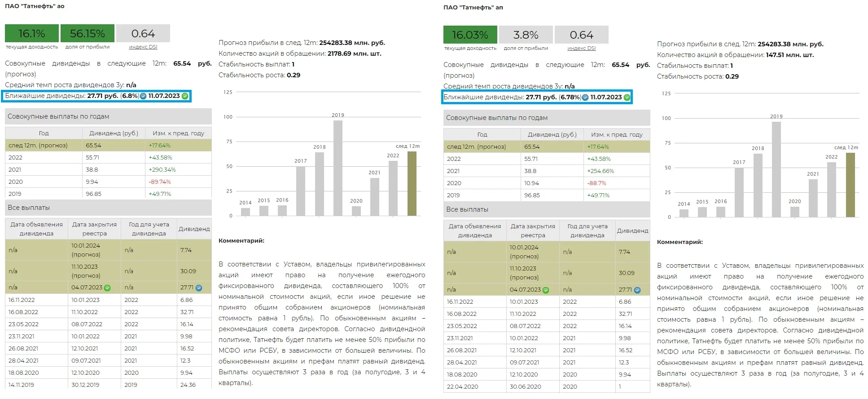Click blue verified badge beside 6.8% yield
The width and height of the screenshot is (868, 399).
tap(143, 96)
